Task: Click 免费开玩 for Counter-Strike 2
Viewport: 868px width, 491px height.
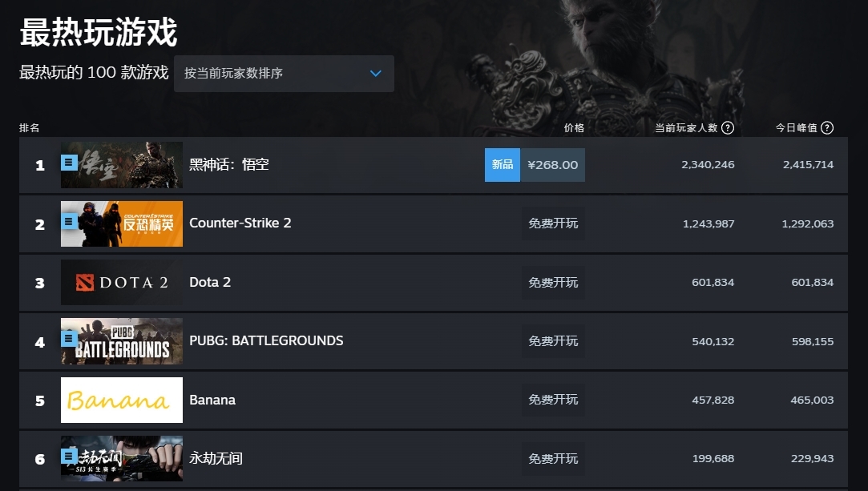Action: [553, 223]
